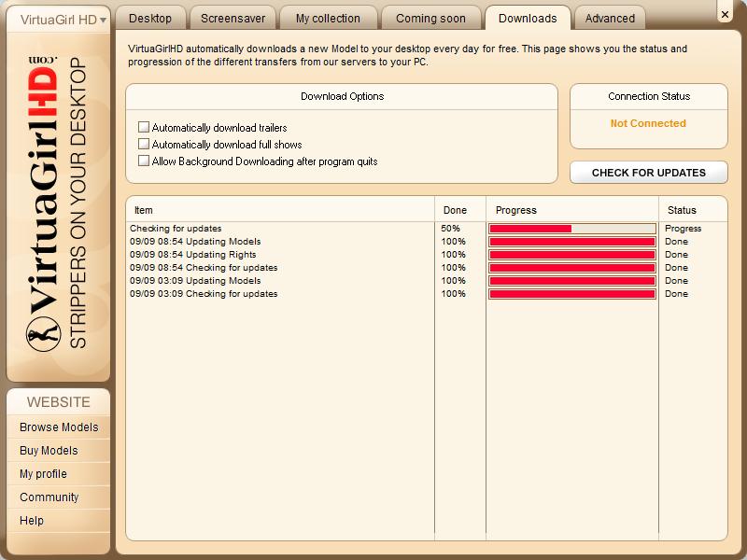Click progress bar for 08:54 Updating Models
Viewport: 747px width, 560px height.
click(x=572, y=242)
